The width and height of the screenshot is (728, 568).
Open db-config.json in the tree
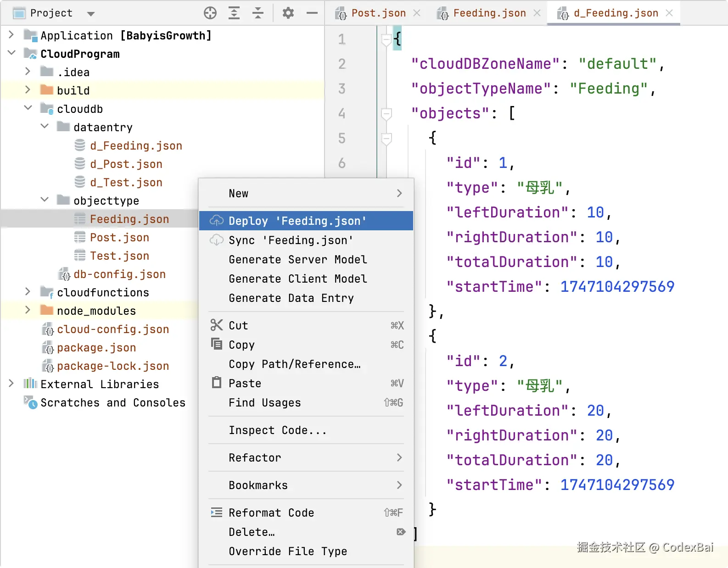click(x=119, y=274)
